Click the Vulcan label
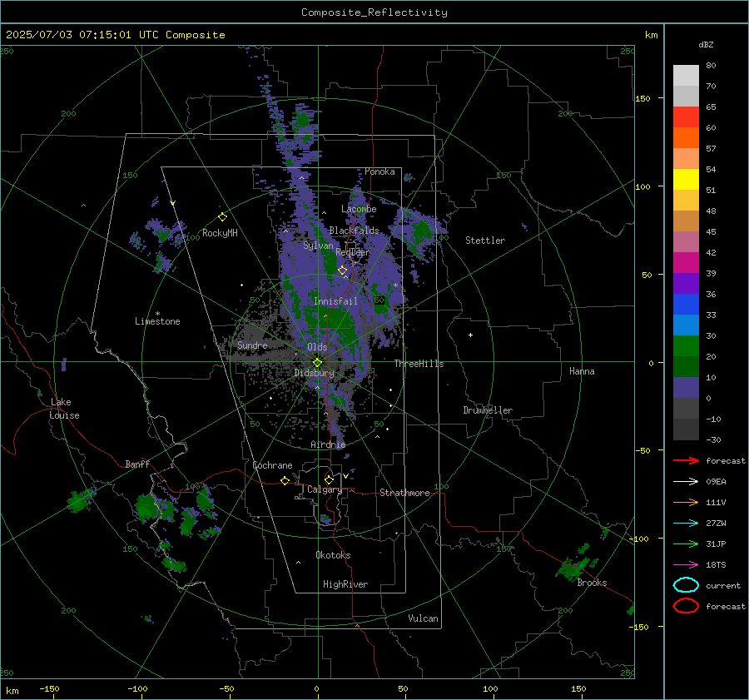Viewport: 749px width, 700px height. [x=423, y=618]
